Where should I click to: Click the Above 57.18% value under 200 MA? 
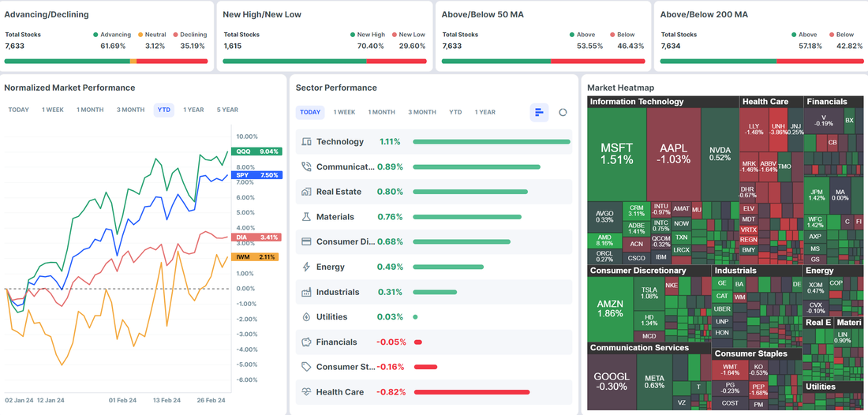point(809,46)
